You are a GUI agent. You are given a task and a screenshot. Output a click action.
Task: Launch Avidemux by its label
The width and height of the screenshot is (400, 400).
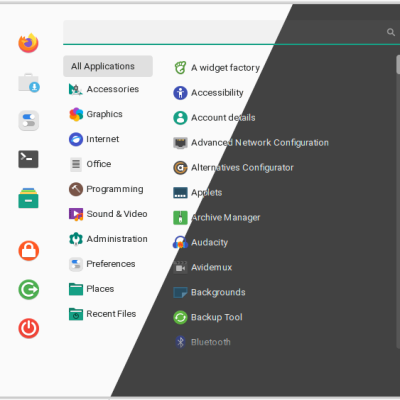click(211, 267)
